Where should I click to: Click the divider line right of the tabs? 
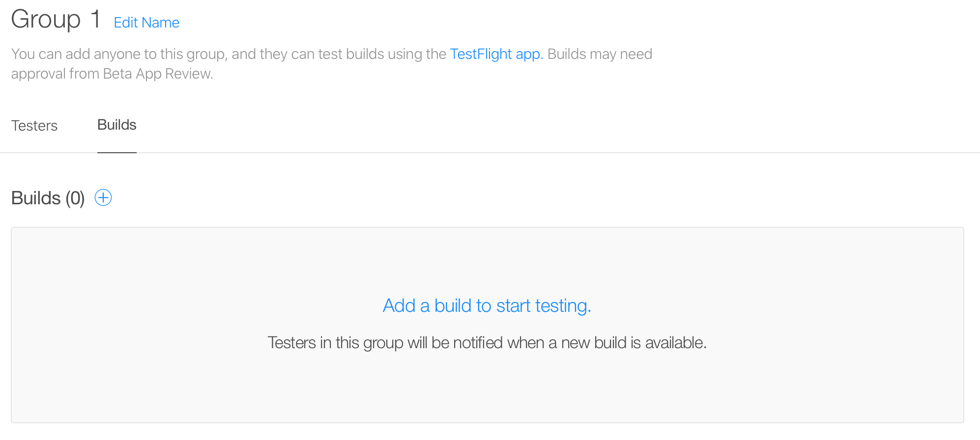click(541, 153)
